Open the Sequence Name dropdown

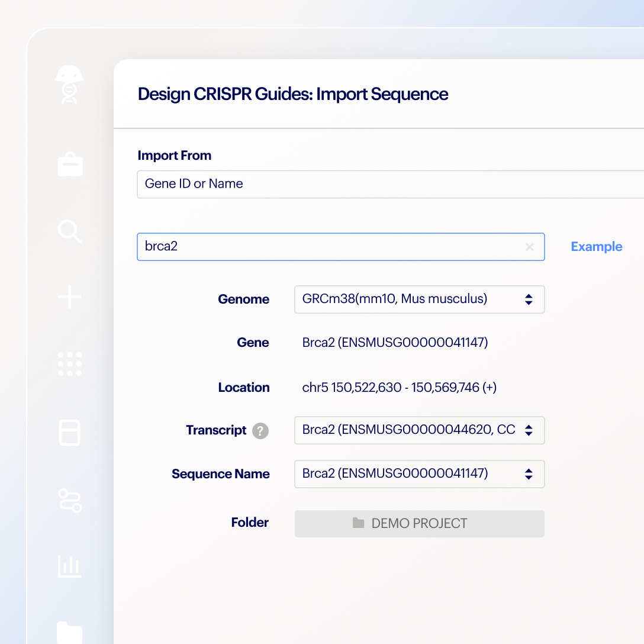pyautogui.click(x=419, y=474)
